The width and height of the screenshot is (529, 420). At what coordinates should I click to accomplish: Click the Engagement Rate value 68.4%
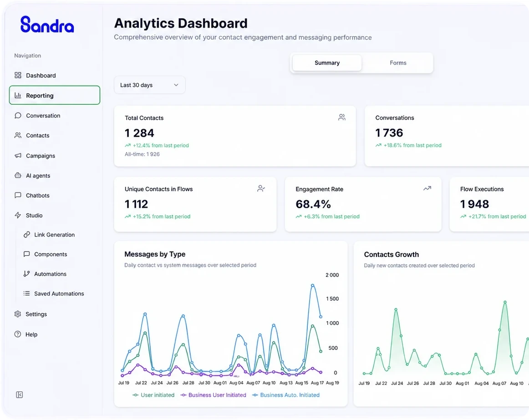(313, 204)
